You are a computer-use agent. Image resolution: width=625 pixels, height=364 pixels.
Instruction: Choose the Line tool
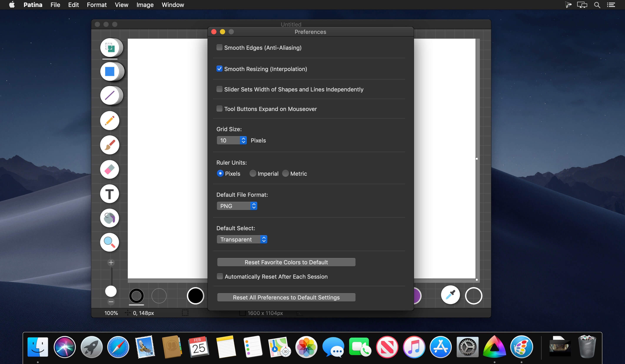[110, 95]
